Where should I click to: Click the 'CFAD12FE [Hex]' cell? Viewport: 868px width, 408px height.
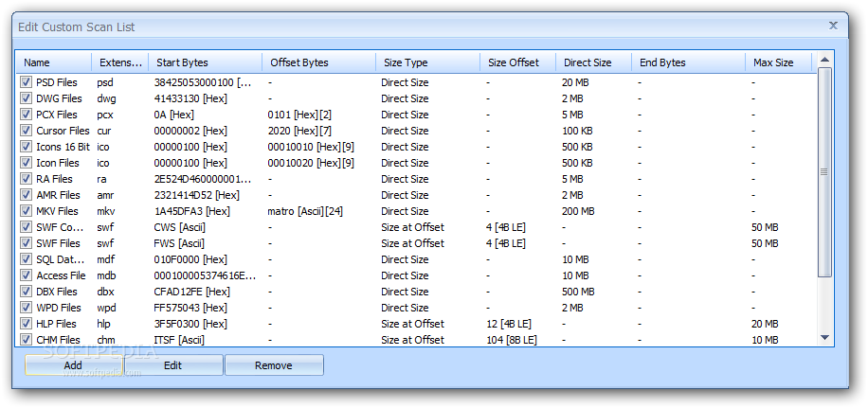click(191, 292)
